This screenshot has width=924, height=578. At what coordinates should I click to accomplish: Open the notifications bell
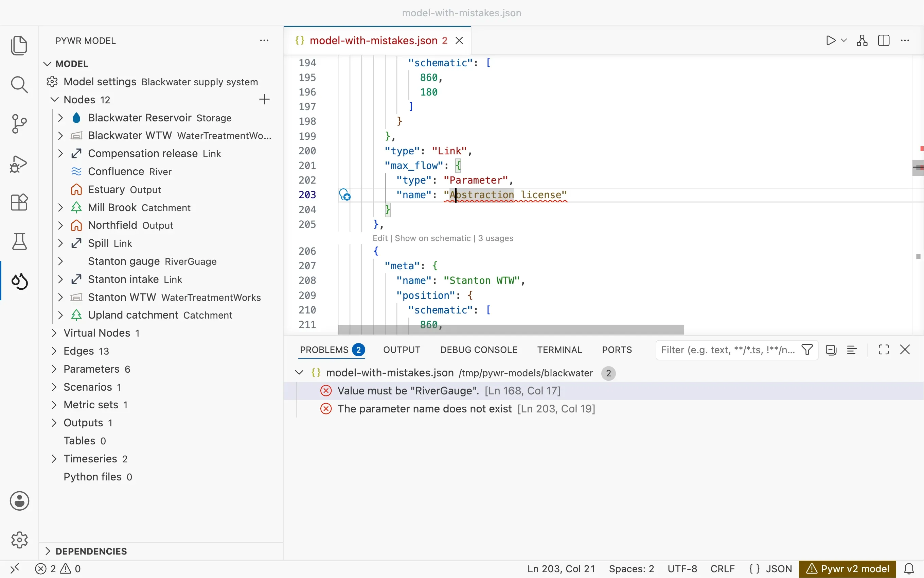909,569
